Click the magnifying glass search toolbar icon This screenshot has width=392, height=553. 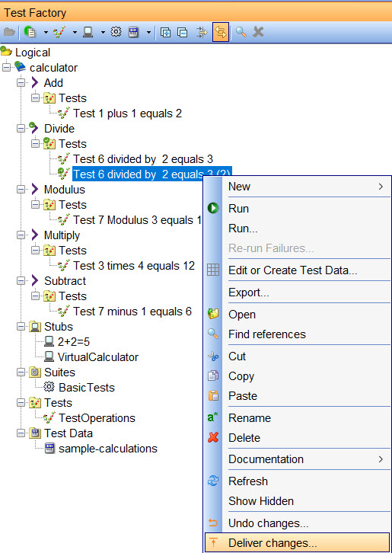241,32
